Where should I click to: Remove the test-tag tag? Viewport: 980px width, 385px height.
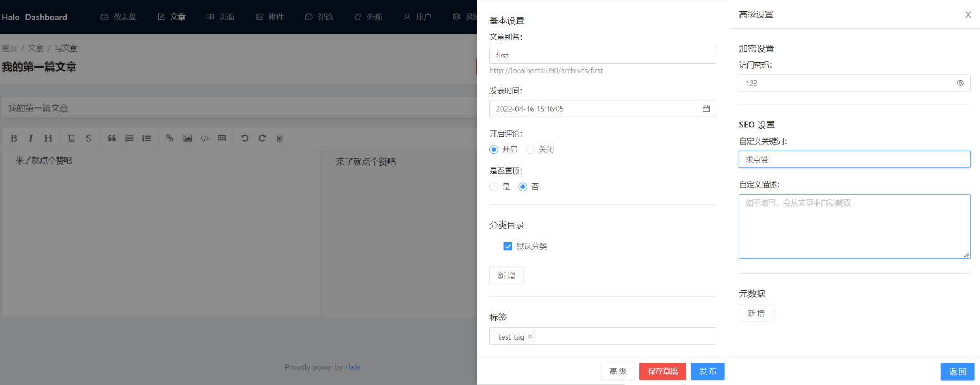530,336
